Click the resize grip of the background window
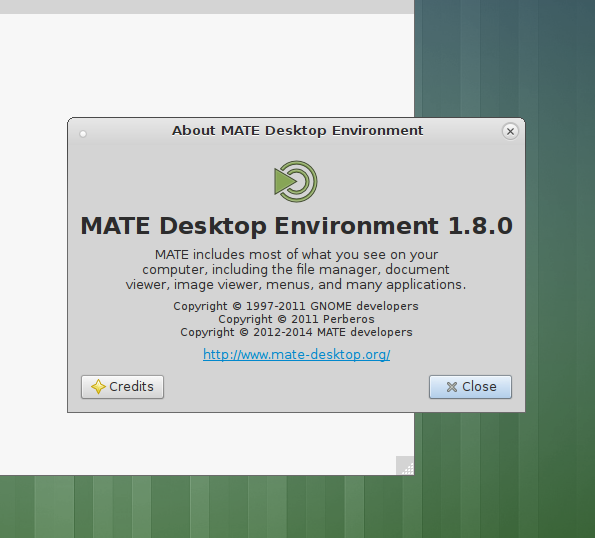The image size is (595, 538). tap(405, 466)
